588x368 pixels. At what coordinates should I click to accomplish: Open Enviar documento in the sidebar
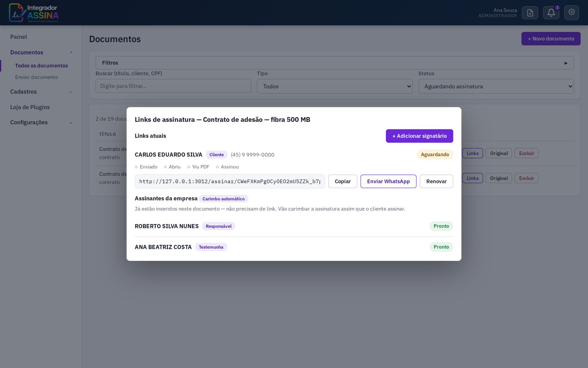pyautogui.click(x=36, y=77)
